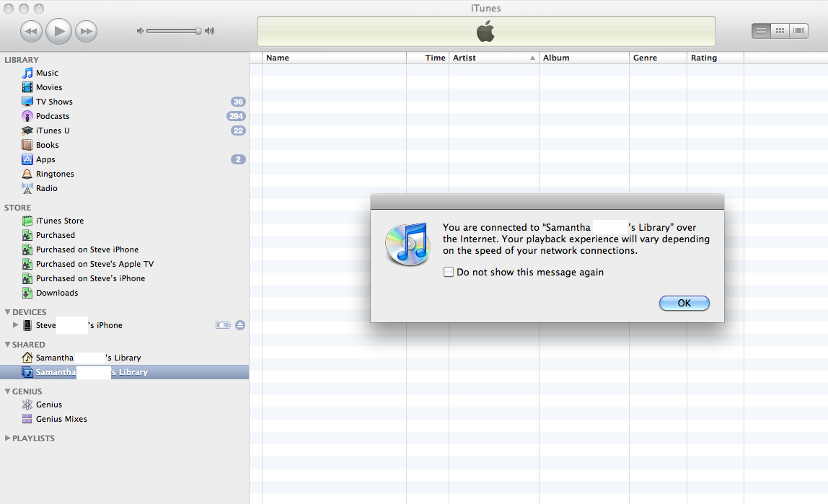Viewport: 828px width, 504px height.
Task: Skip back with the rewind button
Action: tap(31, 31)
